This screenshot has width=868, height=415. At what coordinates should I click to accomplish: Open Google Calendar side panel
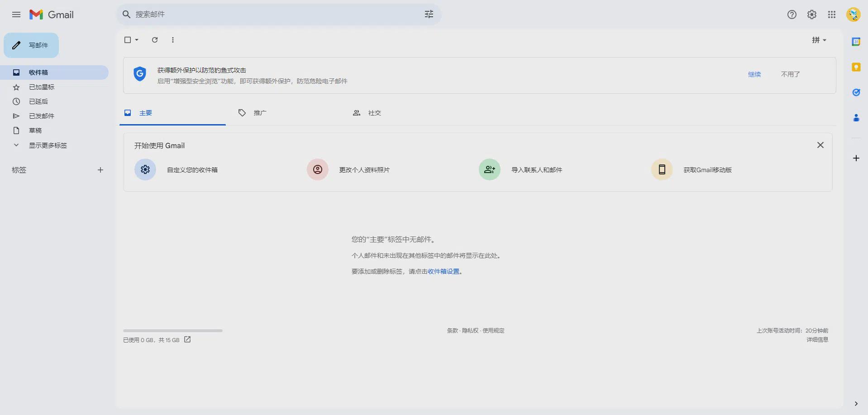click(856, 42)
